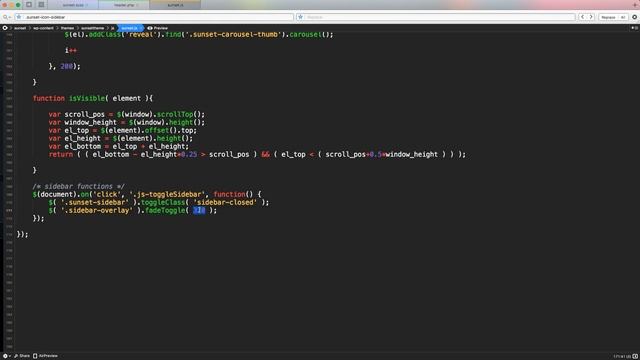
Task: Select the sunset folder in path bar
Action: point(20,28)
